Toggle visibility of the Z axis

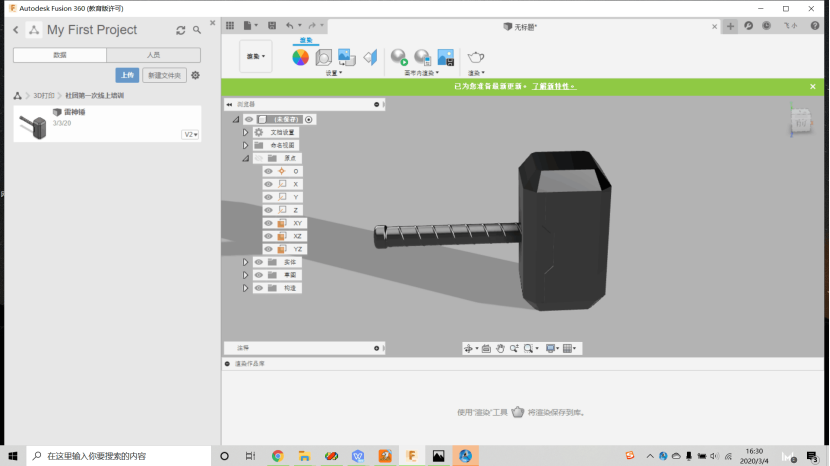tap(268, 210)
